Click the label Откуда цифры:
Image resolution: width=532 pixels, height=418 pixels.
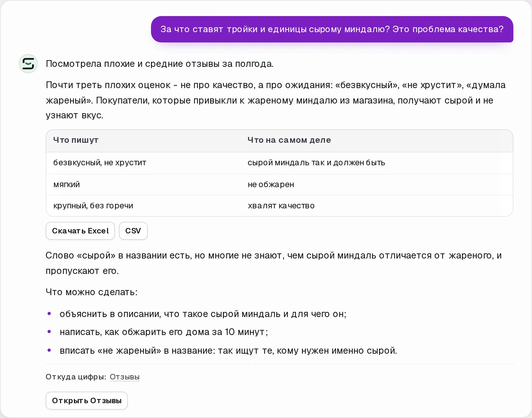click(x=76, y=377)
